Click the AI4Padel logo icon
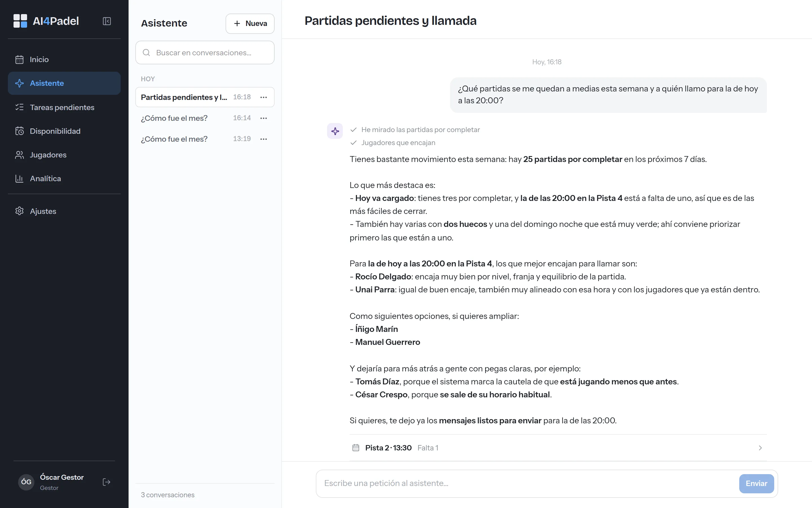Viewport: 812px width, 508px height. 20,21
